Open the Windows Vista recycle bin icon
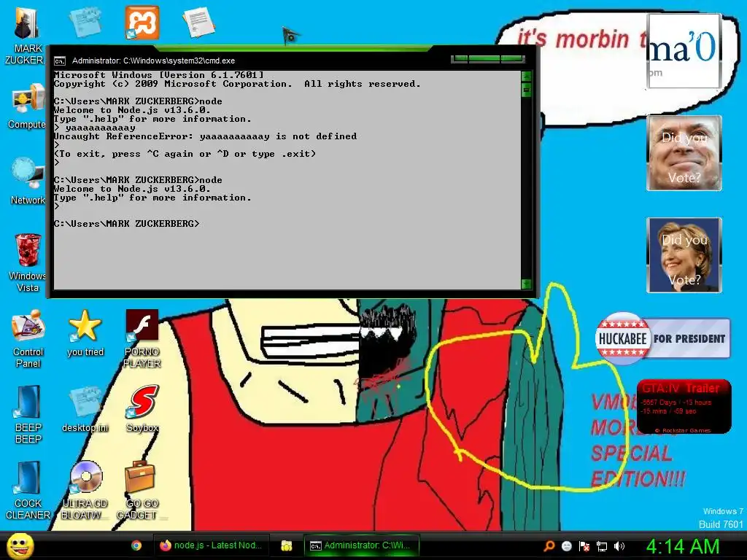Viewport: 747px width, 560px height. [x=28, y=262]
